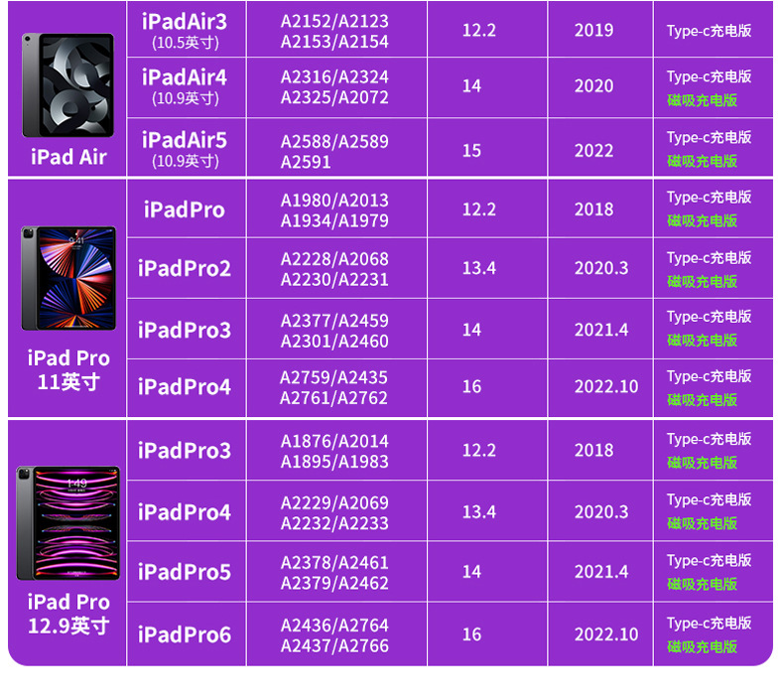Click date '2021.4' in the A2377/A2459 row
This screenshot has width=784, height=699.
coord(601,330)
